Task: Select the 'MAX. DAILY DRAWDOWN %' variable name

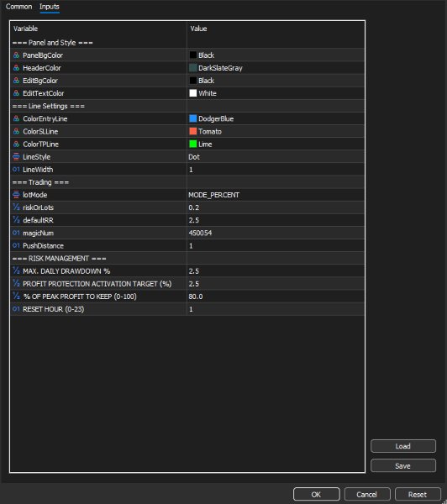Action: point(66,271)
